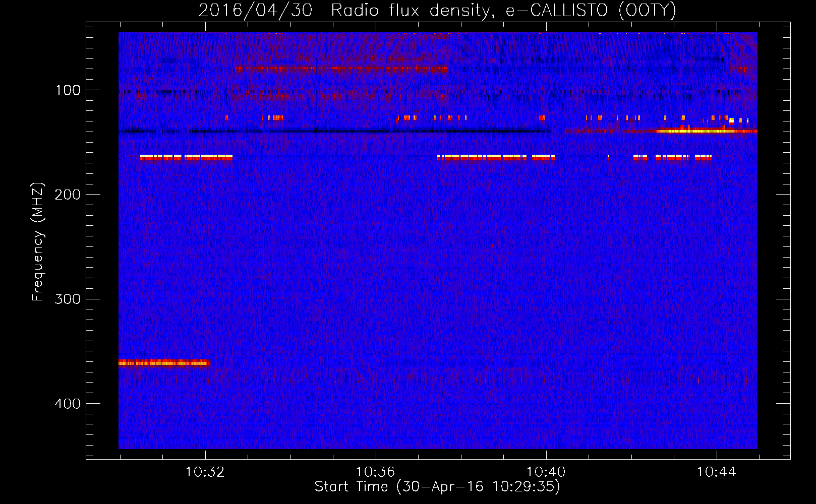Click the 10:44 time tick label
Viewport: 816px width, 504px height.
(716, 472)
